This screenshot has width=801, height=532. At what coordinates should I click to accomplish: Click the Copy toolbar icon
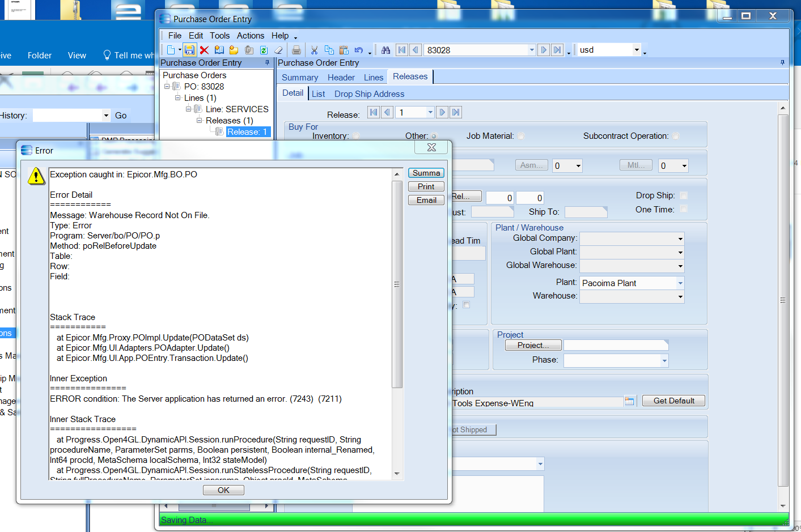pos(329,50)
